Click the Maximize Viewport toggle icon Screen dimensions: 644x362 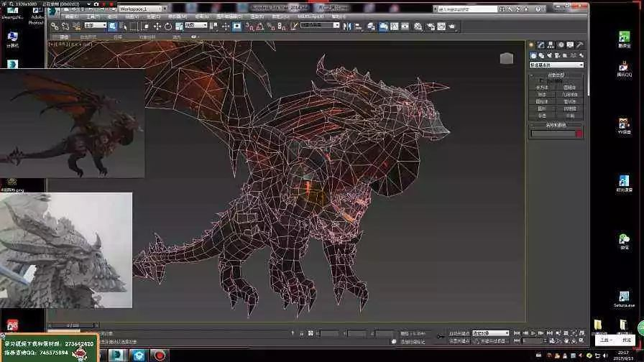581,340
